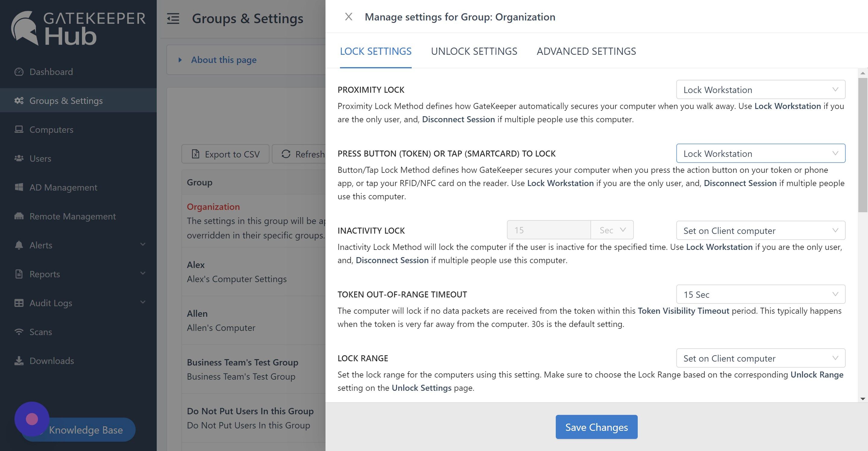Open the Knowledge Base button
Viewport: 868px width, 451px height.
[86, 430]
